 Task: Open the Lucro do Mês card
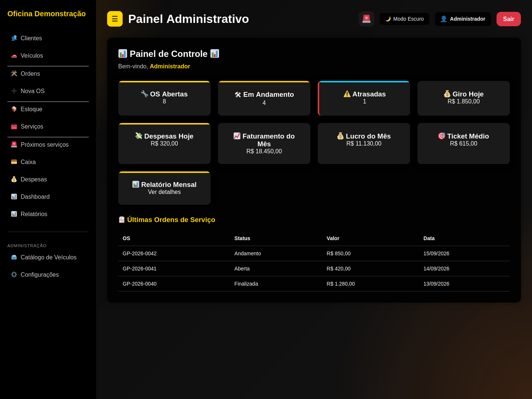[364, 143]
